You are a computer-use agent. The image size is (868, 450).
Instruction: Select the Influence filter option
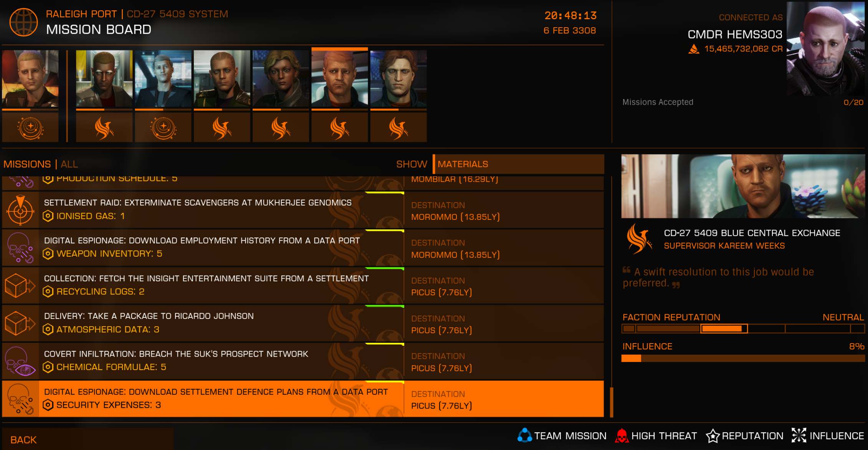pos(828,436)
